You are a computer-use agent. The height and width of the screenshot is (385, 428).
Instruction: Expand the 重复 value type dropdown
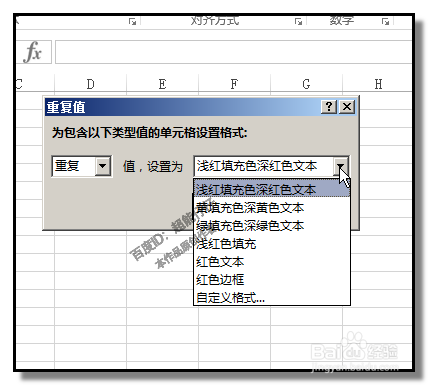coord(103,166)
